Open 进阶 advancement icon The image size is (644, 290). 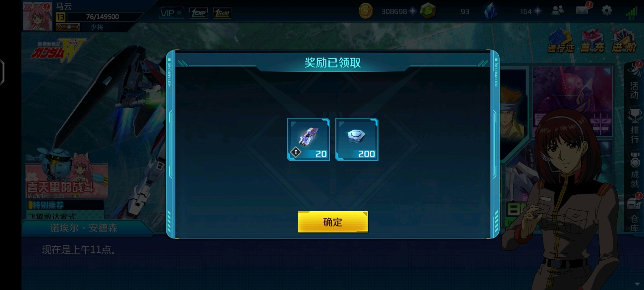pos(624,42)
